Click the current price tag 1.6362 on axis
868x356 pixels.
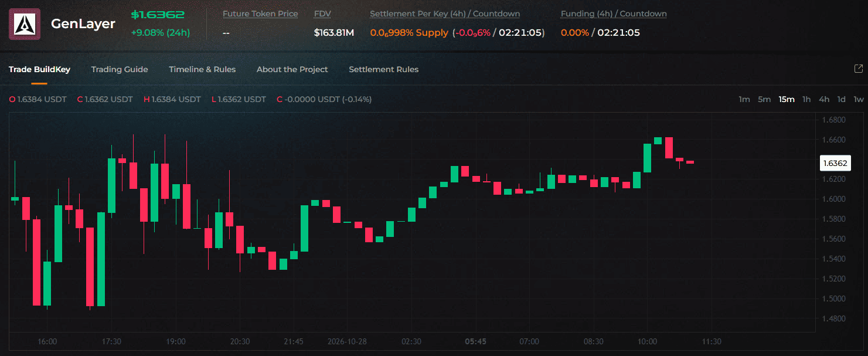pos(835,163)
